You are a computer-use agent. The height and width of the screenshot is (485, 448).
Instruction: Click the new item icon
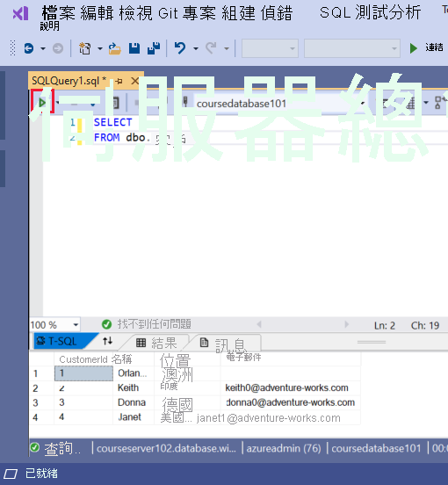[x=84, y=48]
